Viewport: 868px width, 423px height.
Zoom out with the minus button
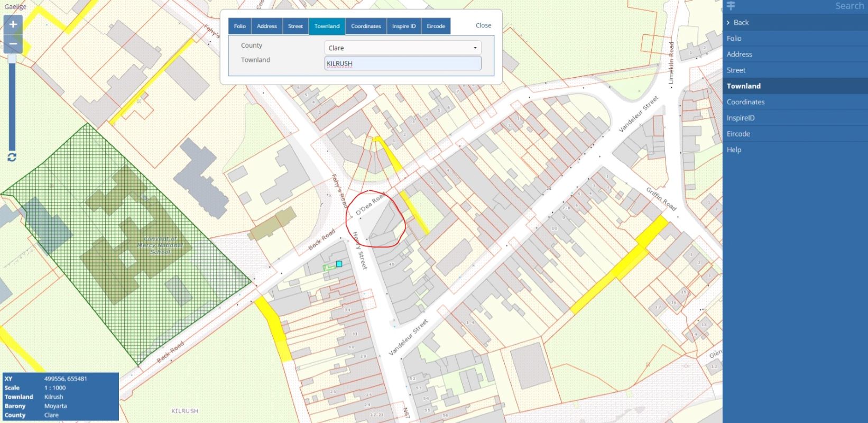13,44
